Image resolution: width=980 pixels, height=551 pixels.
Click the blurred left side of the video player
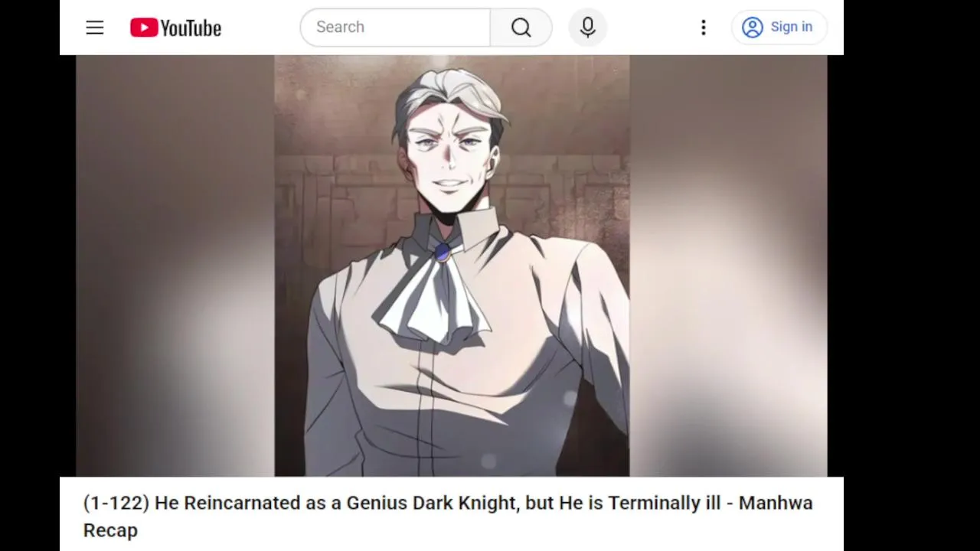click(175, 266)
